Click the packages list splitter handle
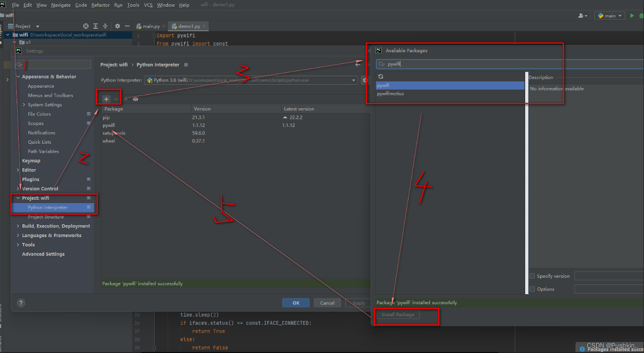Image resolution: width=644 pixels, height=353 pixels. point(527,182)
